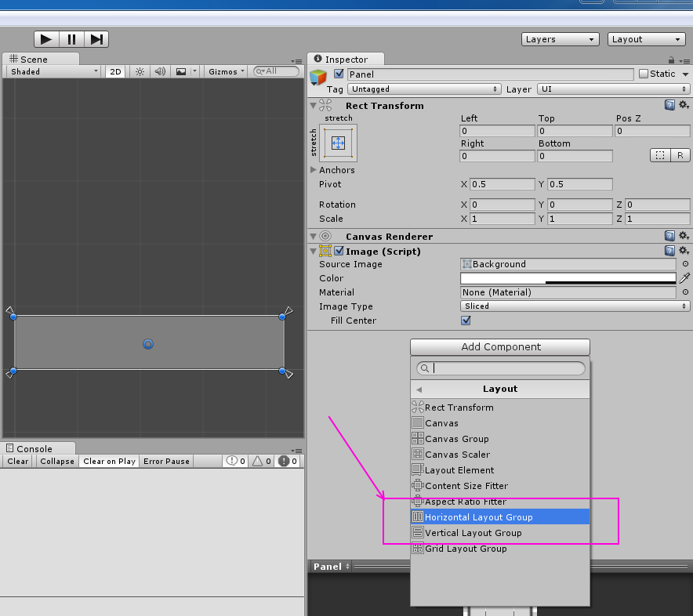Open the Shaded draw mode dropdown
Viewport: 693px width, 616px height.
pyautogui.click(x=54, y=71)
